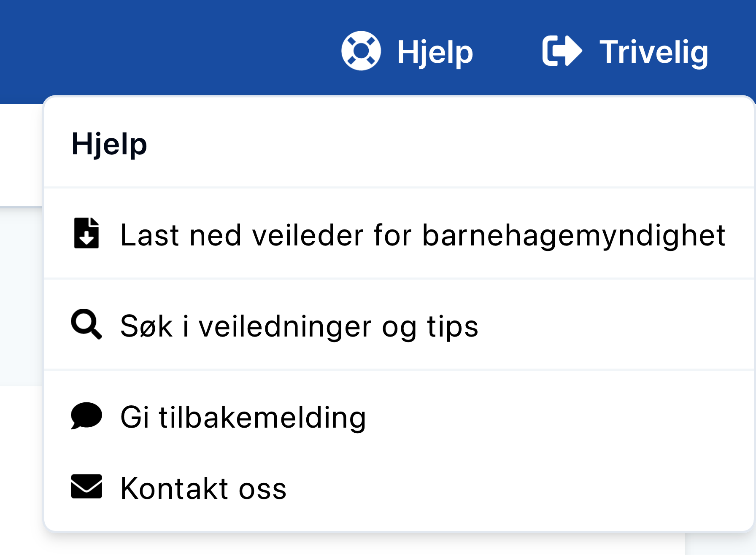Screen dimensions: 756x555
Task: Click the logout arrow icon beside Trivelig
Action: 562,51
